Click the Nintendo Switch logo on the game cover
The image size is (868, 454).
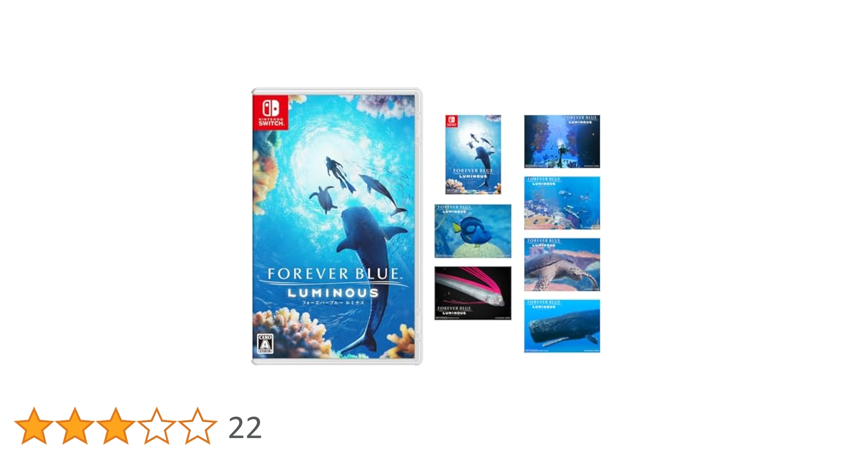[270, 112]
